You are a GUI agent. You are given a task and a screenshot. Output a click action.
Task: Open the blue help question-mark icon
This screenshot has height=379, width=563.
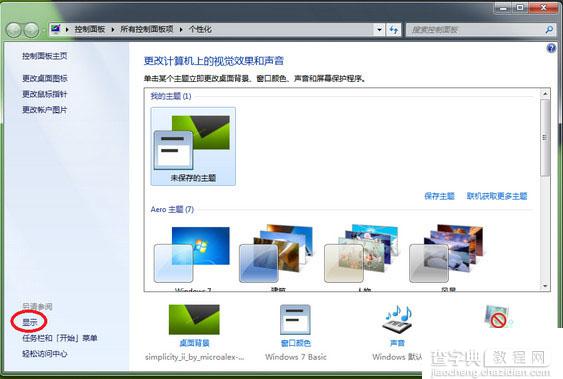tap(551, 48)
